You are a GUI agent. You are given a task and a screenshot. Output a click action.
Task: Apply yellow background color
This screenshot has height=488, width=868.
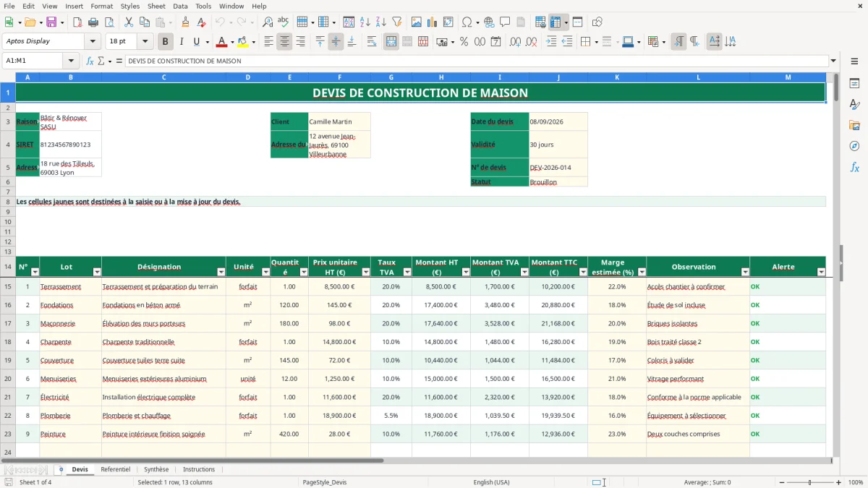tap(242, 42)
